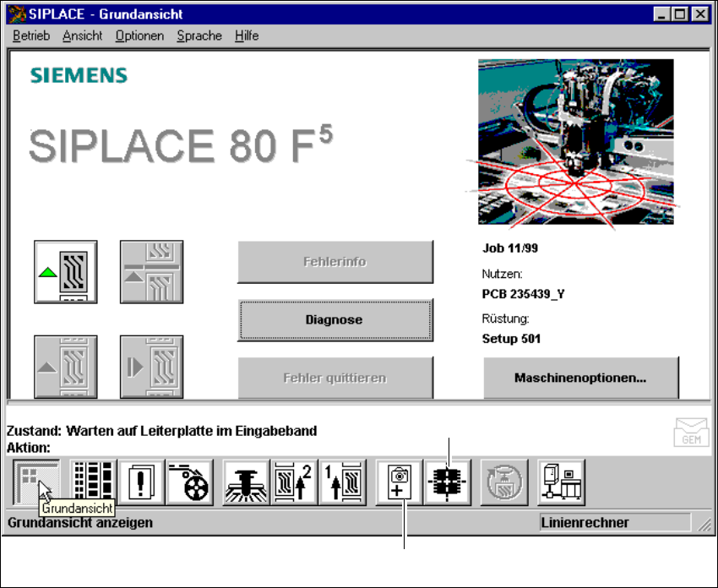Open the Hilfe menu
The width and height of the screenshot is (718, 588).
coord(247,35)
